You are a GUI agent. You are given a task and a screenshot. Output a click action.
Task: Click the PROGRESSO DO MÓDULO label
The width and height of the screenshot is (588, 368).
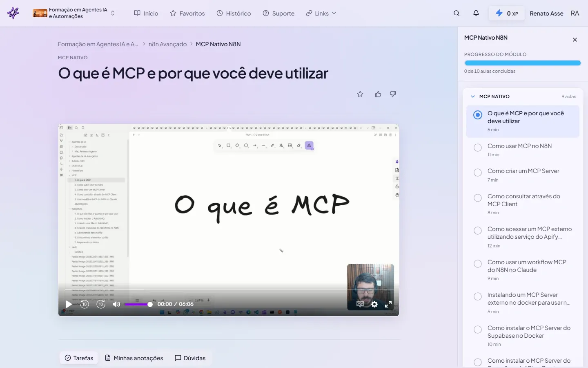coord(495,54)
